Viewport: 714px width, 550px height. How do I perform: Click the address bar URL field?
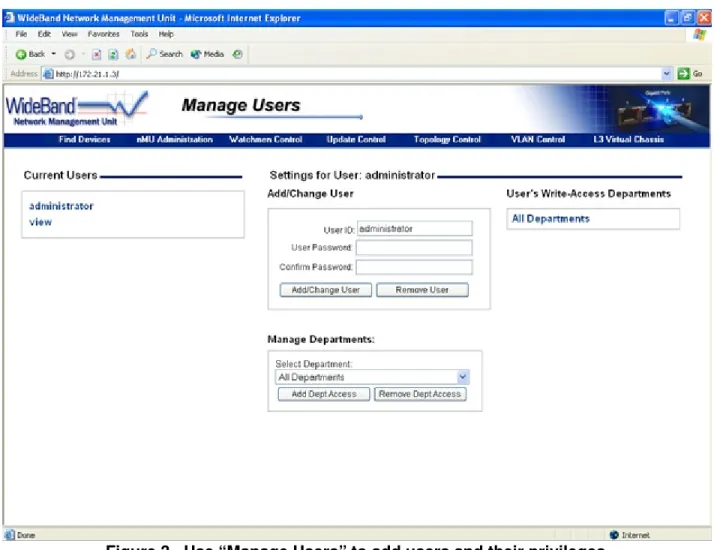coord(357,74)
